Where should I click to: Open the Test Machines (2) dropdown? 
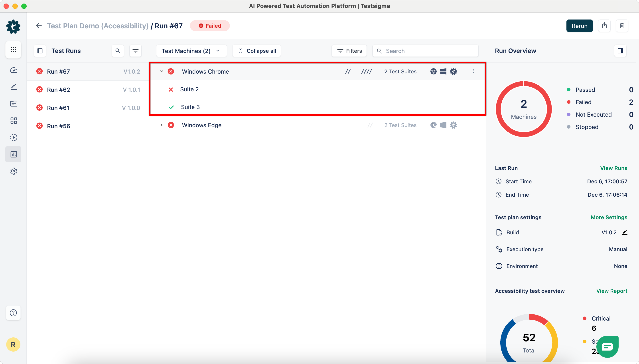pos(191,51)
